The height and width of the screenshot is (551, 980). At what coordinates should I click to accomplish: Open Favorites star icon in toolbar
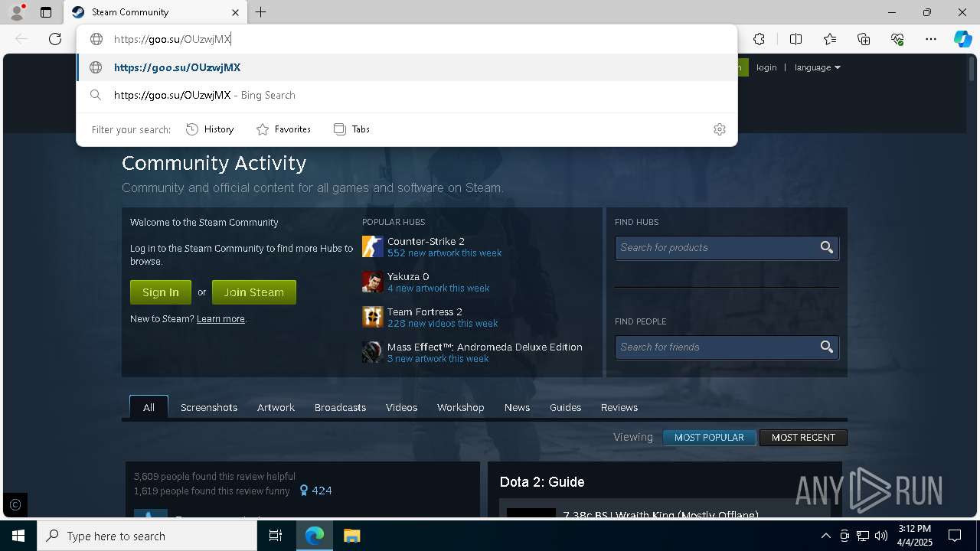click(x=830, y=39)
